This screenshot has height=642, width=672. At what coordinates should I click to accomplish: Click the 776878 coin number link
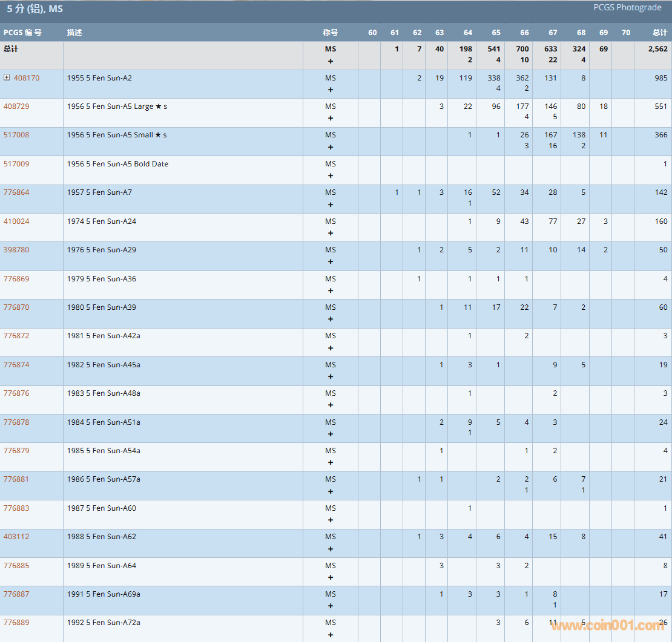point(16,422)
